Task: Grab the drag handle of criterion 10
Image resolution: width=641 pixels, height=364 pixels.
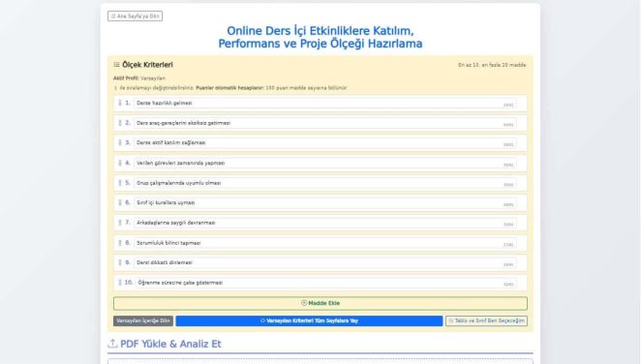Action: point(120,283)
